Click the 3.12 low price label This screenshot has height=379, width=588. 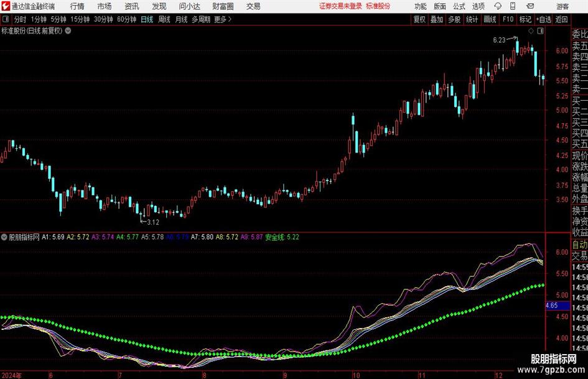(x=153, y=222)
